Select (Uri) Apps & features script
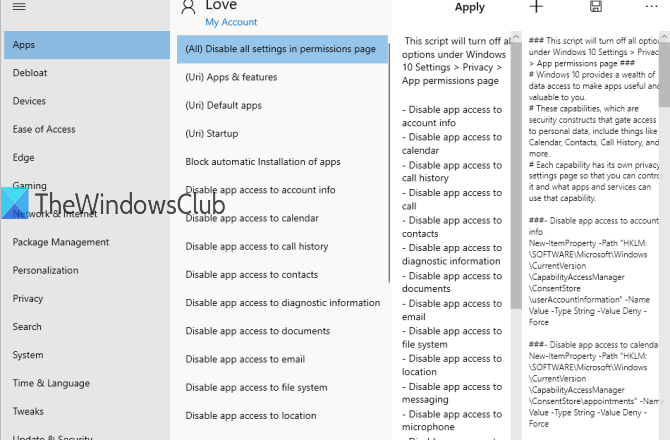 282,77
